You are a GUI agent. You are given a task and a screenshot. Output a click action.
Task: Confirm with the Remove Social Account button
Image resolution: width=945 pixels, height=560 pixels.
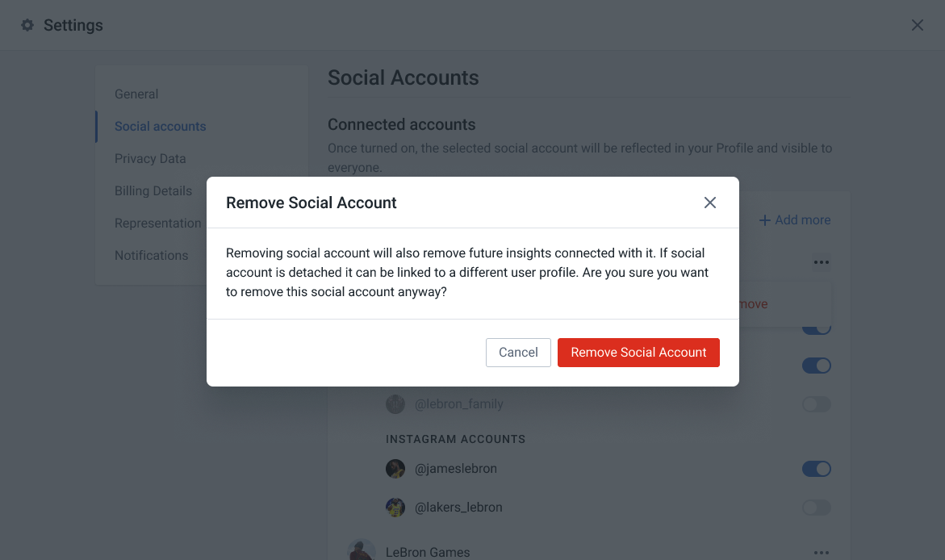click(x=638, y=352)
